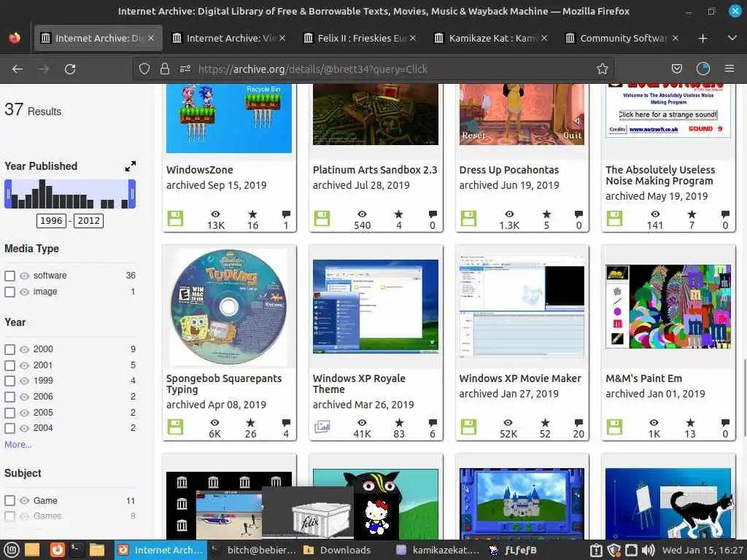Switch to the Community Software tab
Screen dimensions: 747x560
click(622, 38)
